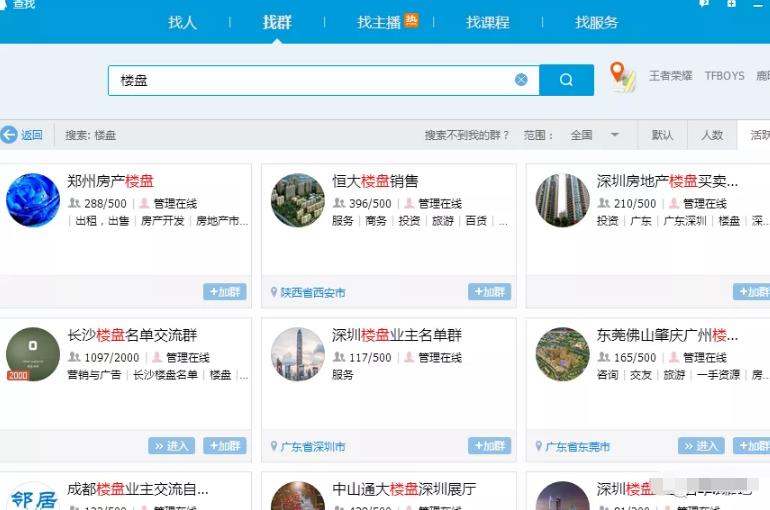Open the 深圳房地产楼盘买卖 group title
Screen dimensions: 770x510
click(x=667, y=181)
